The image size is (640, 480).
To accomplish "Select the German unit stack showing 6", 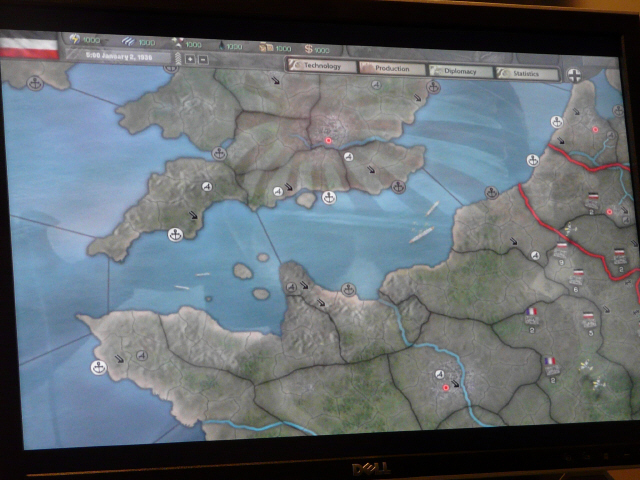I will coord(576,280).
